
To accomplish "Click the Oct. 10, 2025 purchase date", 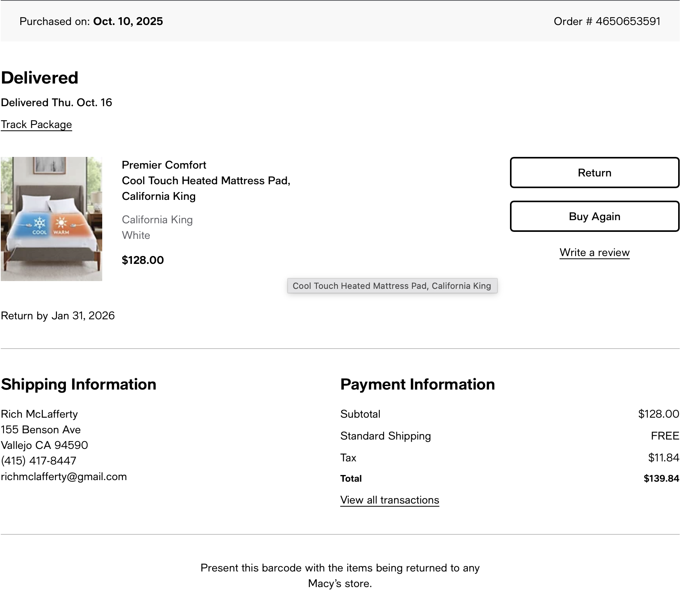I will pyautogui.click(x=128, y=21).
